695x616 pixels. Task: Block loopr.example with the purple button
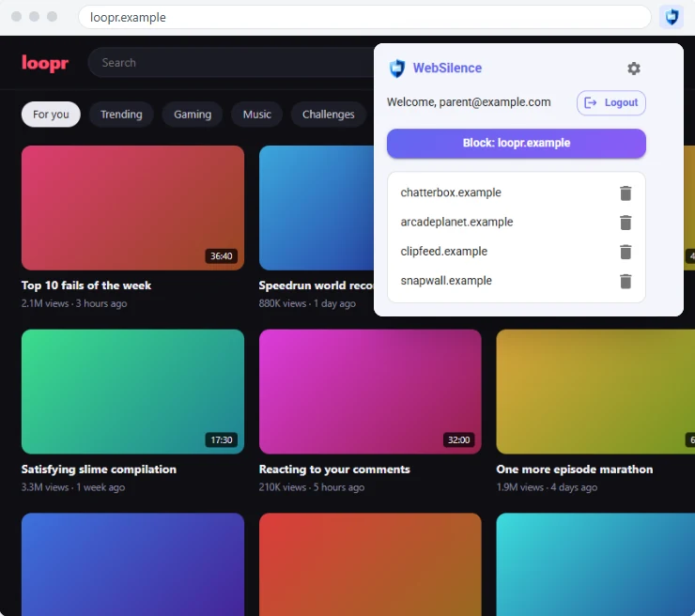[516, 143]
